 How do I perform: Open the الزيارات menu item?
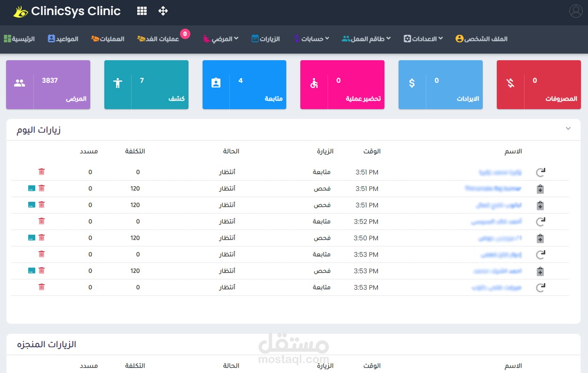click(x=266, y=39)
